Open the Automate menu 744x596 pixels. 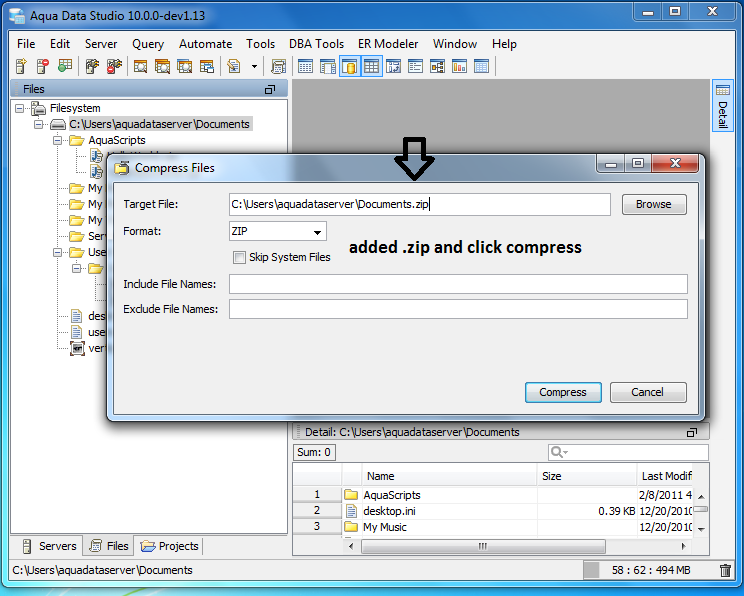205,44
